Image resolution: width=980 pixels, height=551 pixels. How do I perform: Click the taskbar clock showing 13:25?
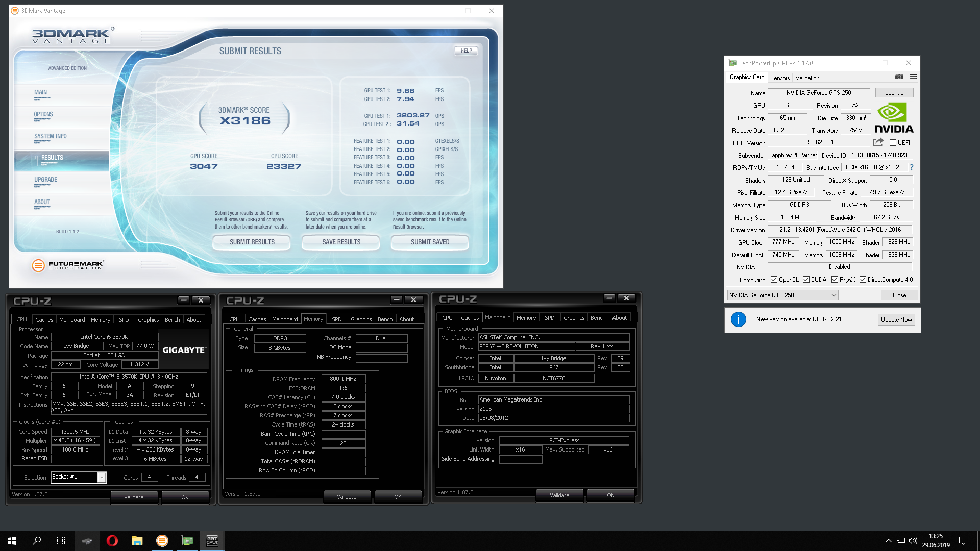[936, 541]
